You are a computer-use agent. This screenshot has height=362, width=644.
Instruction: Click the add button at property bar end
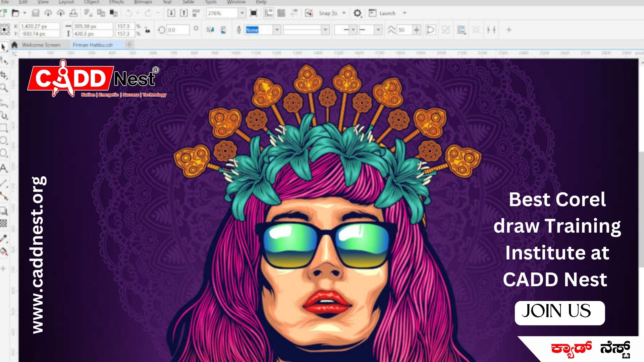coord(509,30)
